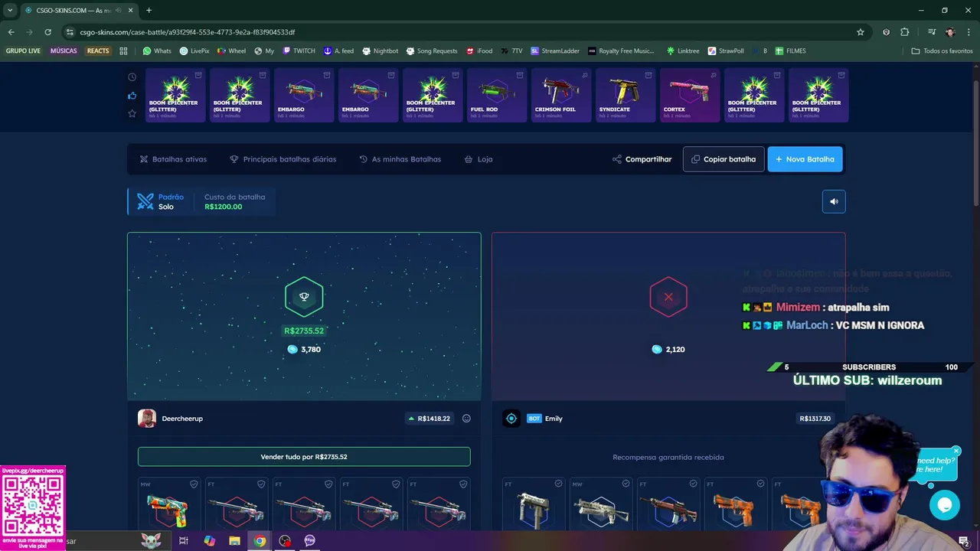This screenshot has height=551, width=980.
Task: Open the 7TV bookmark
Action: pos(511,51)
